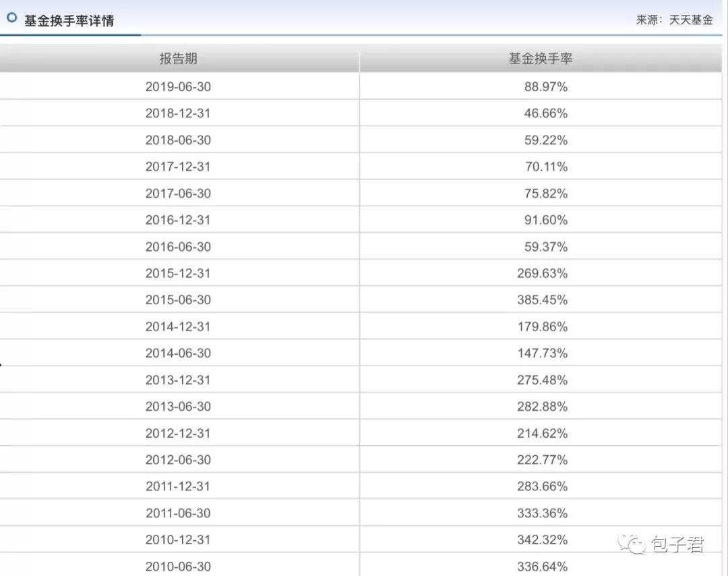Click the 91.60% turnover entry
The image size is (728, 576).
(546, 219)
